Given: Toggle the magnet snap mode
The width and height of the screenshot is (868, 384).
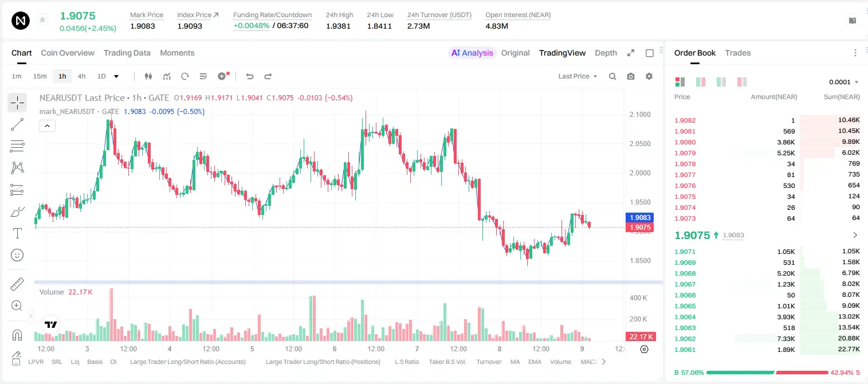Looking at the screenshot, I should (17, 335).
